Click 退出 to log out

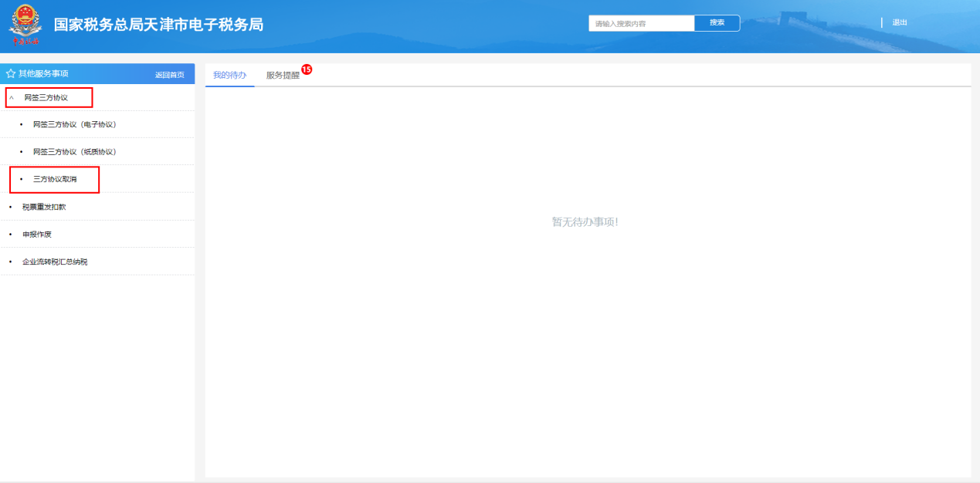[x=900, y=23]
